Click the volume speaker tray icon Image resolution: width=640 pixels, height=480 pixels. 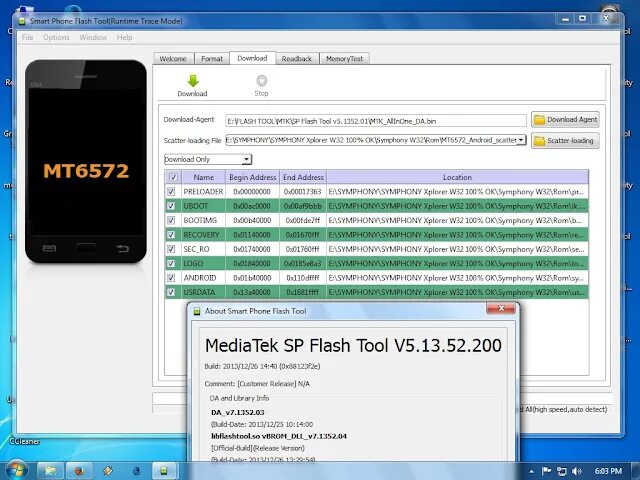click(x=576, y=471)
